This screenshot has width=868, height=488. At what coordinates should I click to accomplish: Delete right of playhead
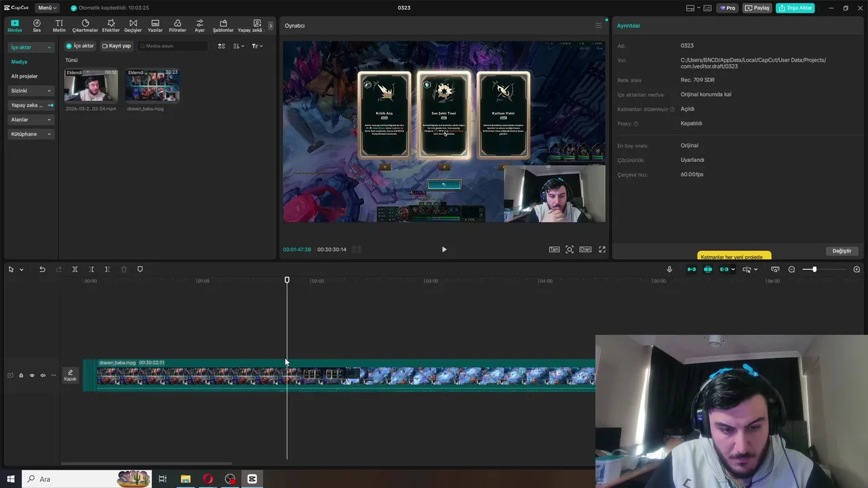point(107,270)
